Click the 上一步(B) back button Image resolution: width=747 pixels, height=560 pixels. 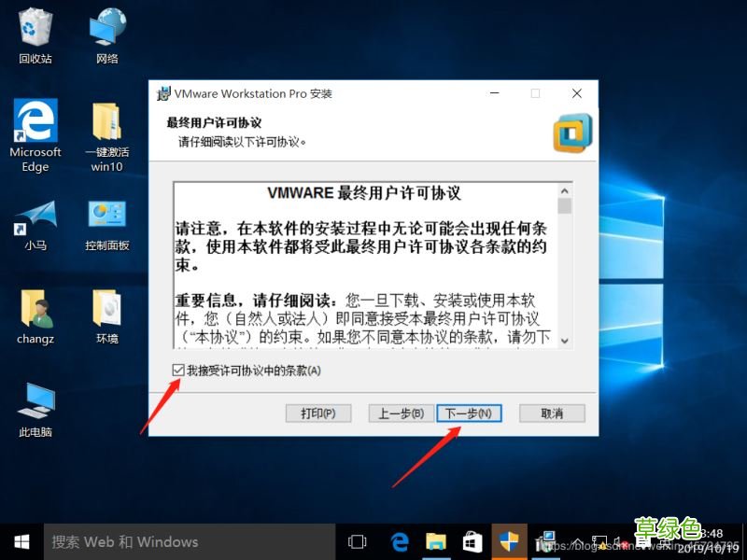pos(402,413)
